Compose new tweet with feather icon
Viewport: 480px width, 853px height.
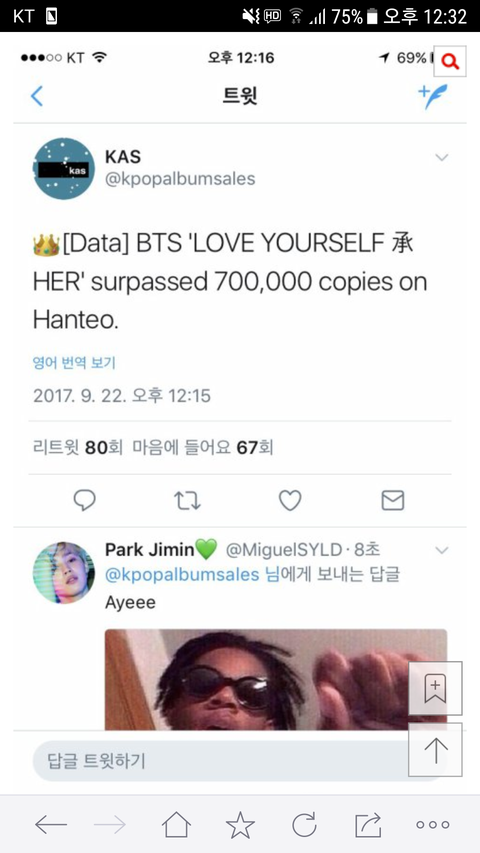click(x=433, y=96)
